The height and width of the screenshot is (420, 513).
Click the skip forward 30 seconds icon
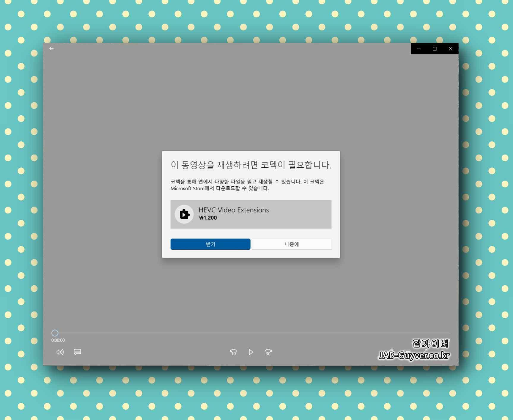(x=268, y=353)
